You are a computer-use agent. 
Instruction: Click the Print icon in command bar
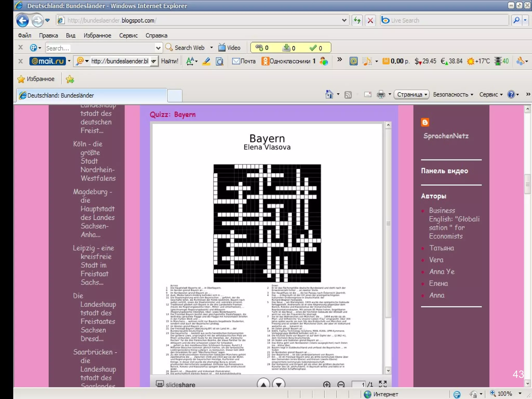[x=381, y=95]
